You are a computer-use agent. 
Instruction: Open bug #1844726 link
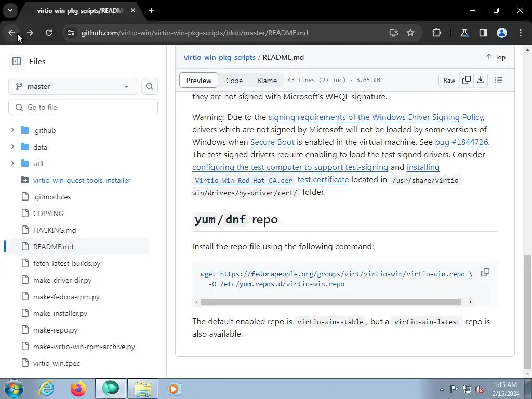(461, 142)
